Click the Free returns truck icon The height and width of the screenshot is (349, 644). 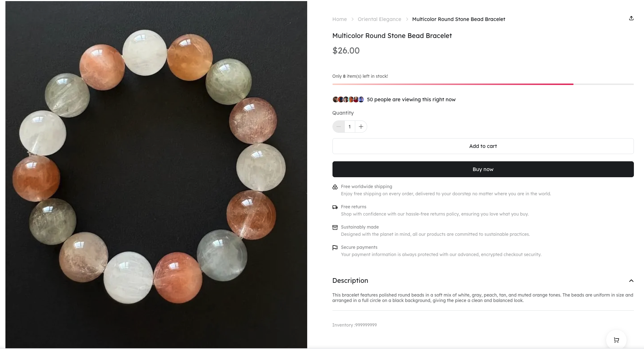click(x=335, y=207)
